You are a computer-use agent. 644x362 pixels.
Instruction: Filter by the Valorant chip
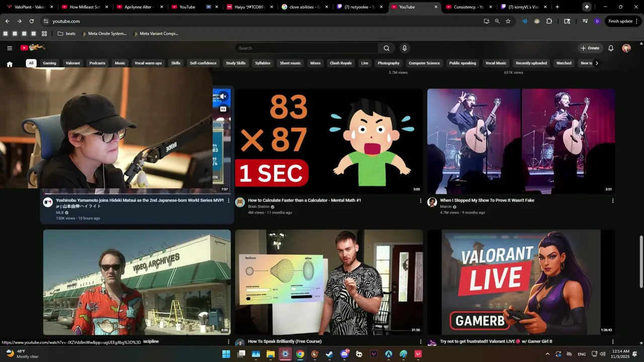[x=73, y=63]
